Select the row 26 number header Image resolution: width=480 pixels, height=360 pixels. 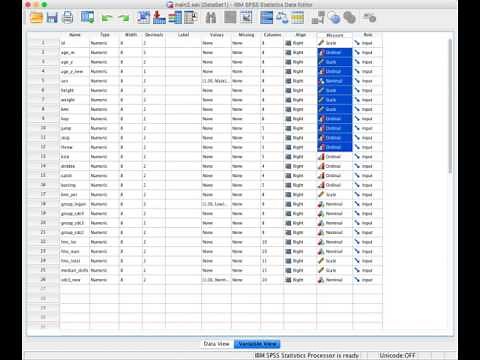43,280
